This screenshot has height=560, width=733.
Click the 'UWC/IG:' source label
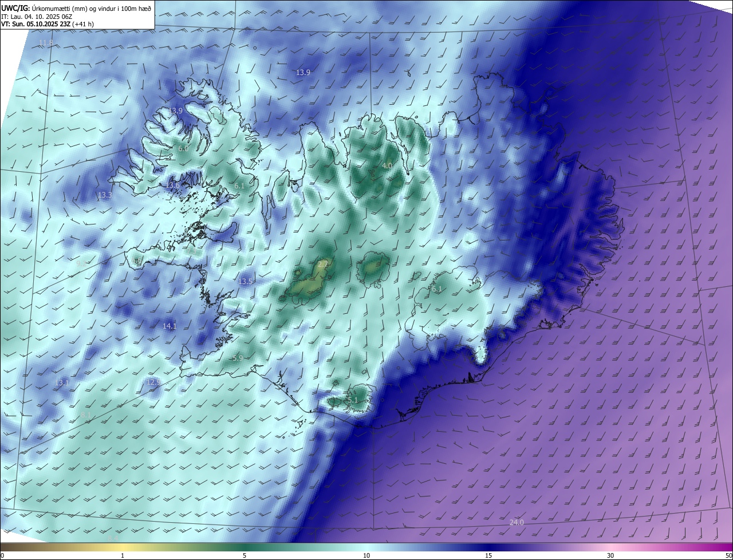[15, 8]
